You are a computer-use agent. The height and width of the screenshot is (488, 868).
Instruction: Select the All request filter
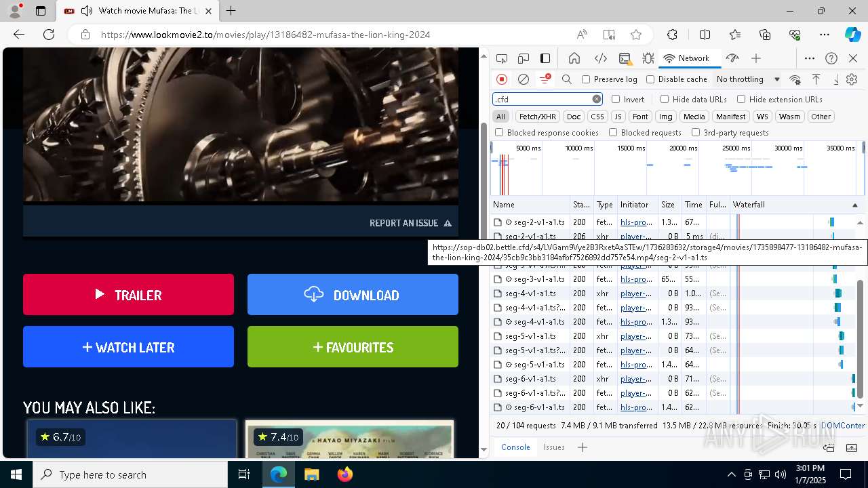click(500, 117)
